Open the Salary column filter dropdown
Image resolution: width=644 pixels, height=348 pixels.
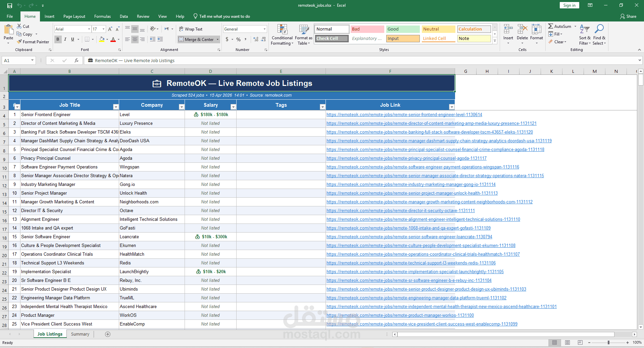tap(233, 107)
